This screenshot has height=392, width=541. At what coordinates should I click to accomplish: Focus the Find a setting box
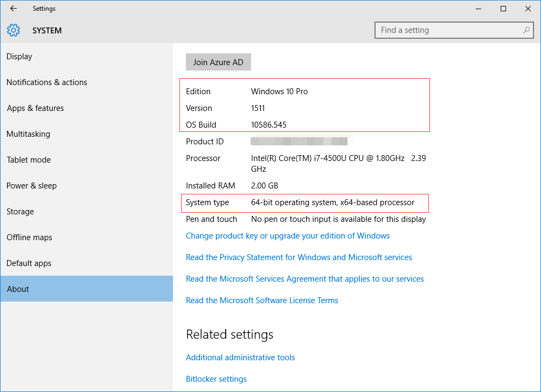pos(454,30)
